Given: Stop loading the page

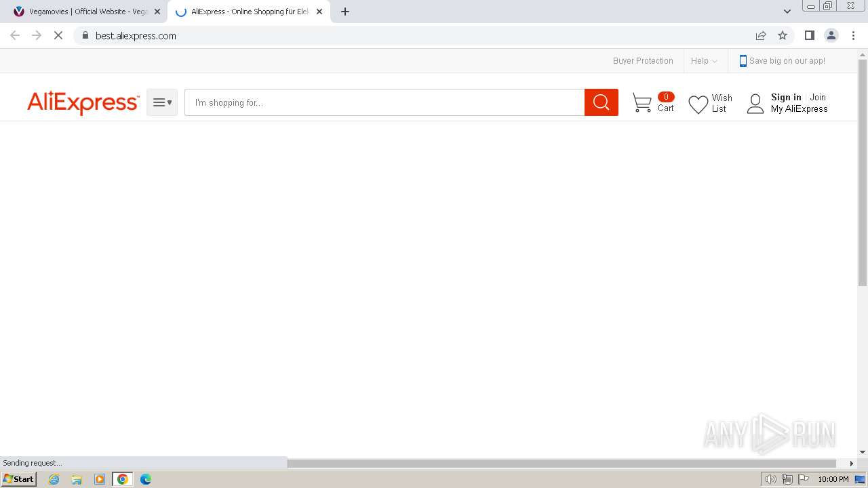Looking at the screenshot, I should [58, 35].
